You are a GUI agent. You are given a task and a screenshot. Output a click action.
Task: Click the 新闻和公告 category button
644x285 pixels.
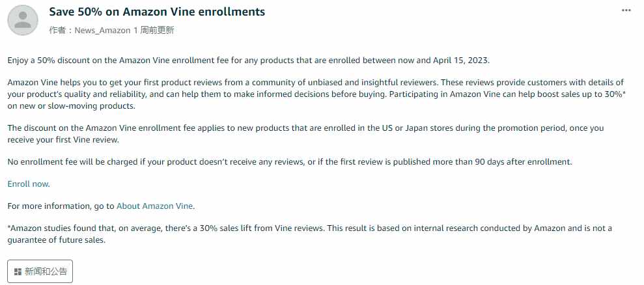coord(40,271)
